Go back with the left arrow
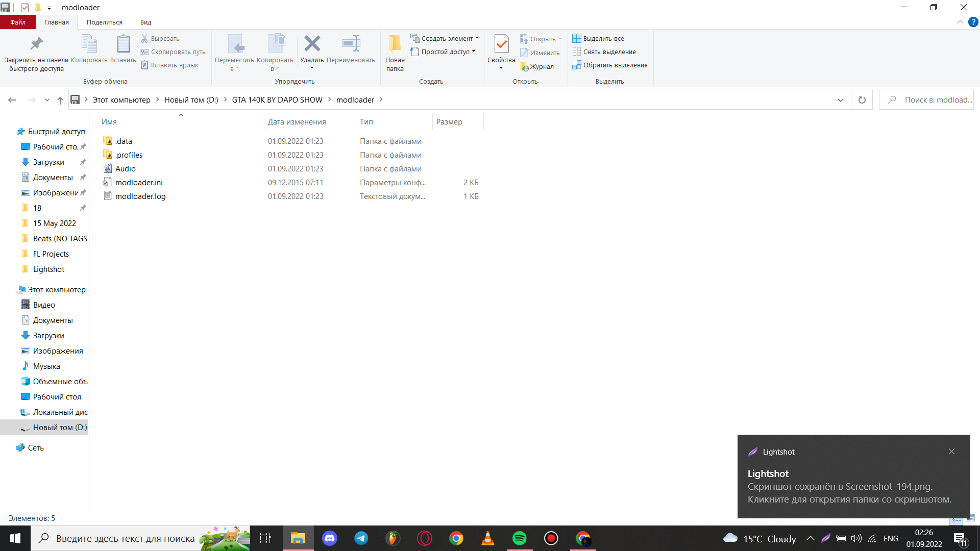 pos(12,100)
